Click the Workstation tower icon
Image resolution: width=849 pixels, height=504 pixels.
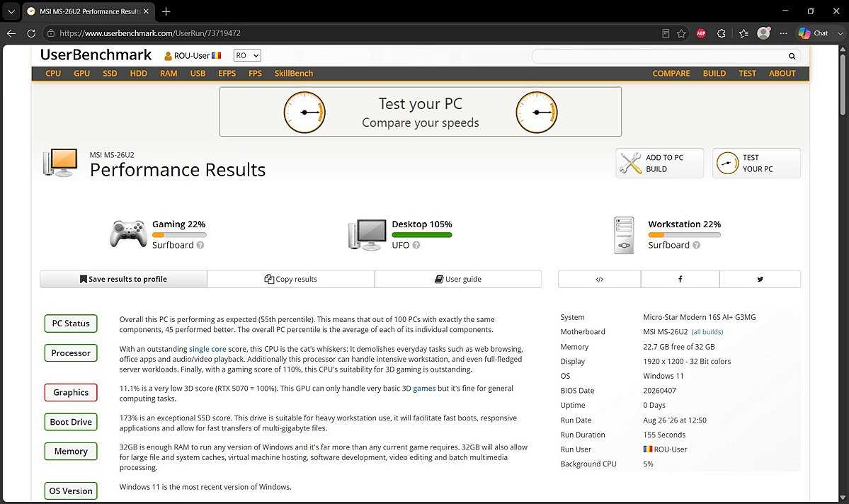click(624, 235)
